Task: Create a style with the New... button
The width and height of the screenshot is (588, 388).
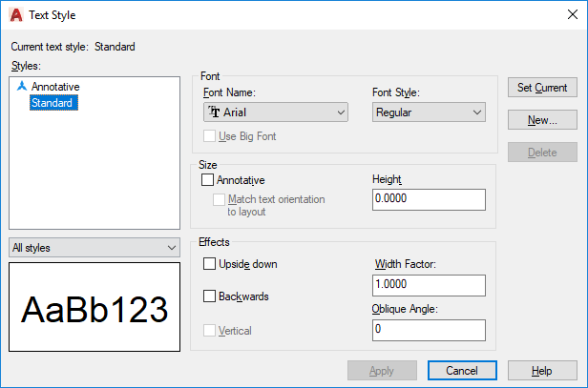Action: click(542, 120)
